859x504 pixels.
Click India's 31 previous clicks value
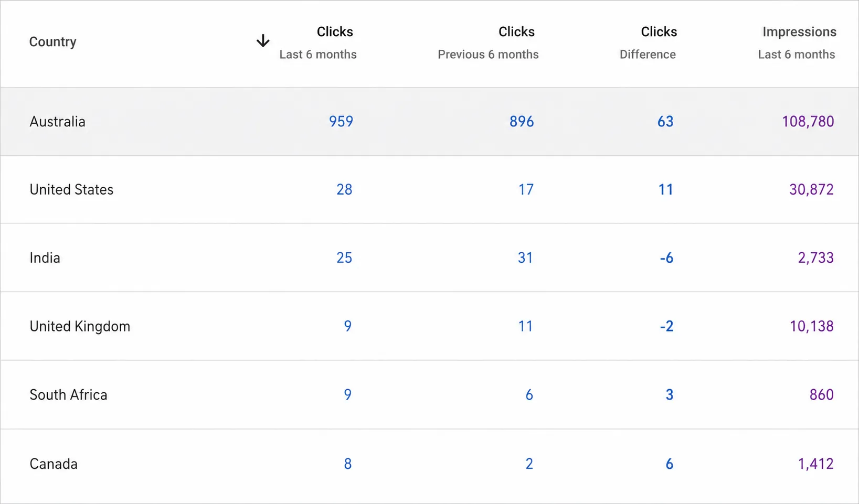point(525,258)
